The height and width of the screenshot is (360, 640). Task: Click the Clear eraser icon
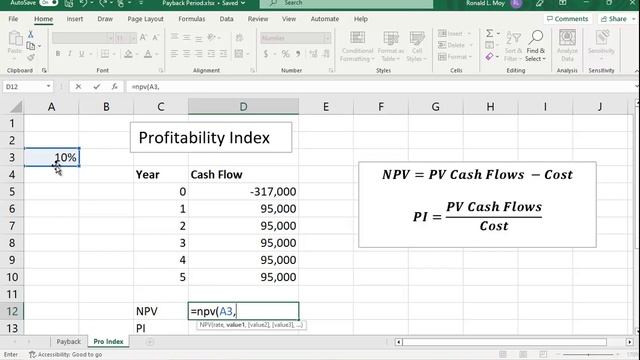click(489, 57)
